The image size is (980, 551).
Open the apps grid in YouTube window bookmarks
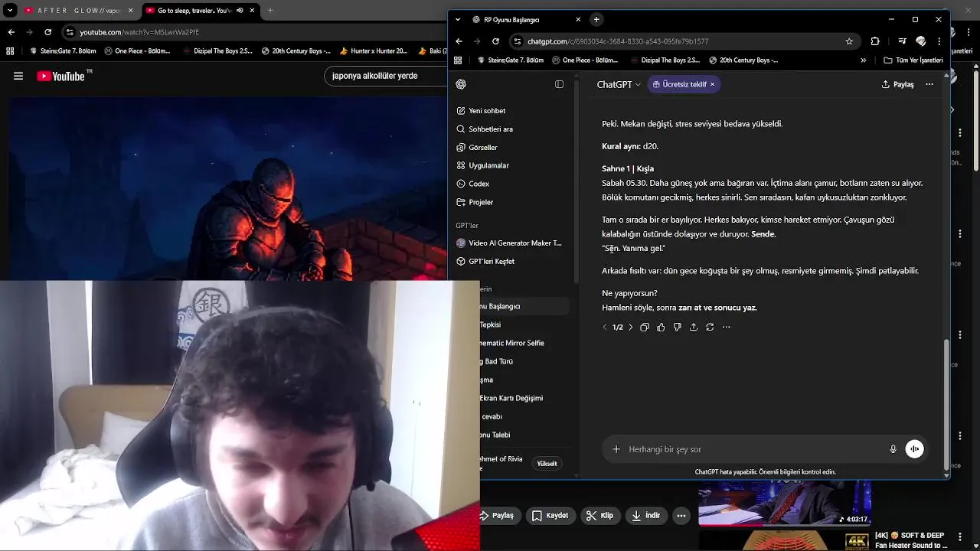pos(10,51)
